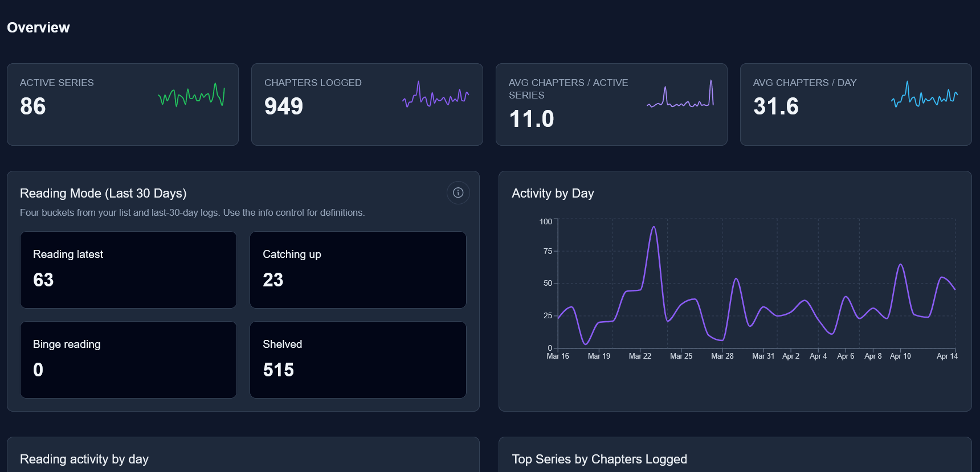980x472 pixels.
Task: Click the Chapters Logged value 949
Action: [x=284, y=106]
